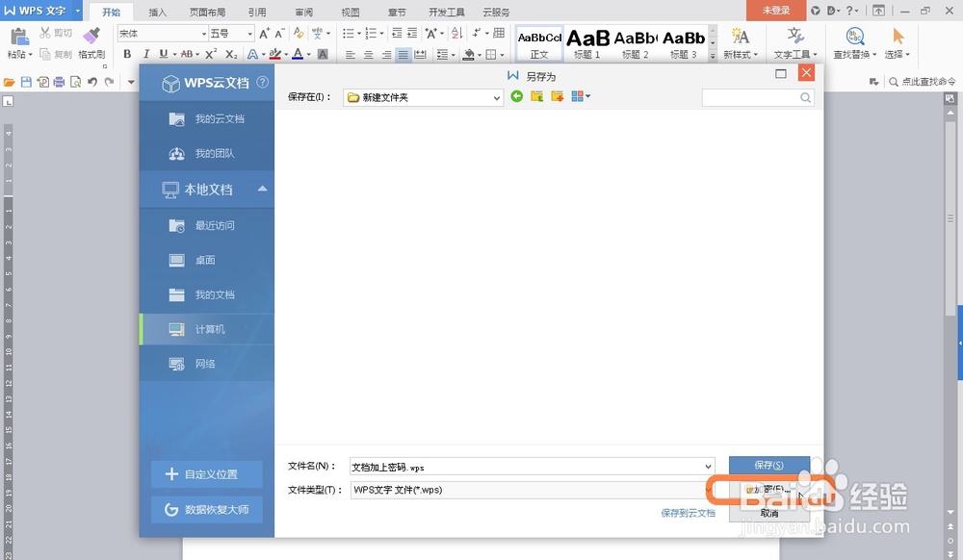The height and width of the screenshot is (560, 963).
Task: Open the 开始 ribbon tab
Action: [111, 12]
